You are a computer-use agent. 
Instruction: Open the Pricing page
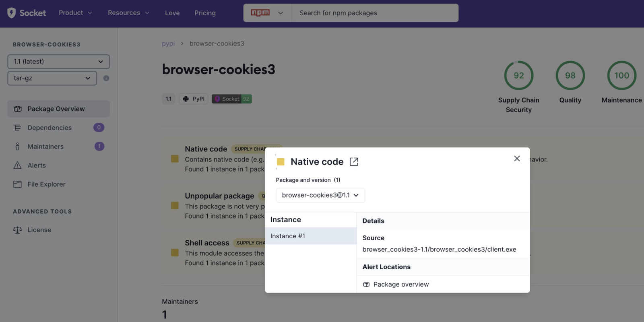(205, 13)
